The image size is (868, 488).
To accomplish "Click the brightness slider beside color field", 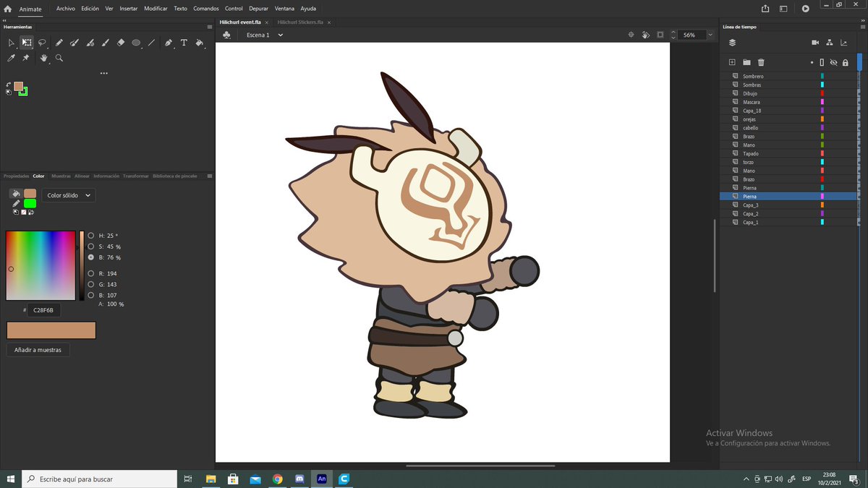I will pyautogui.click(x=82, y=265).
